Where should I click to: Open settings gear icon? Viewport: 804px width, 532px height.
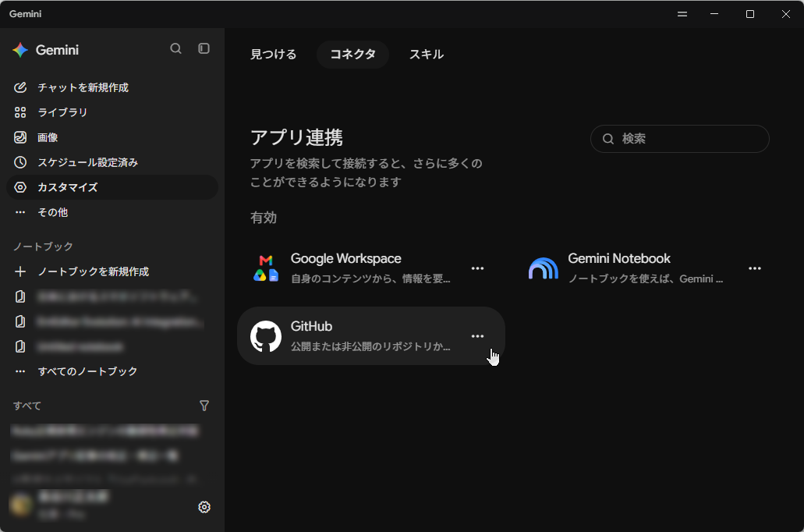(204, 507)
